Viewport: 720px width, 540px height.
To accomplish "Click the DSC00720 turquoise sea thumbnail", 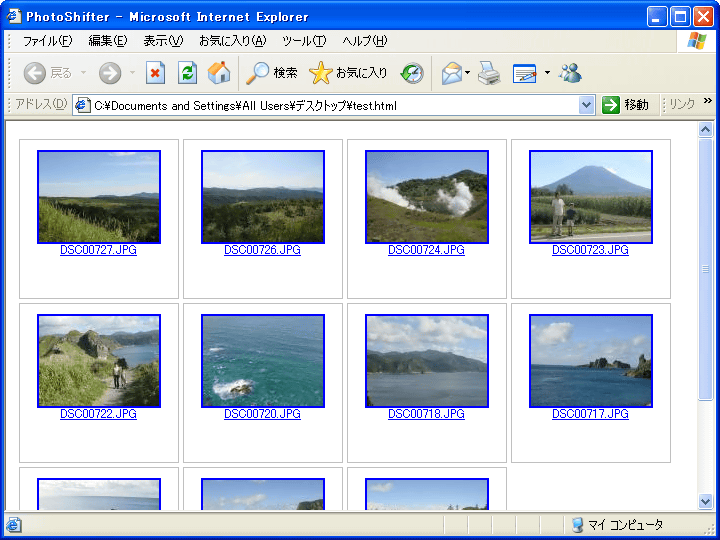I will [x=263, y=361].
